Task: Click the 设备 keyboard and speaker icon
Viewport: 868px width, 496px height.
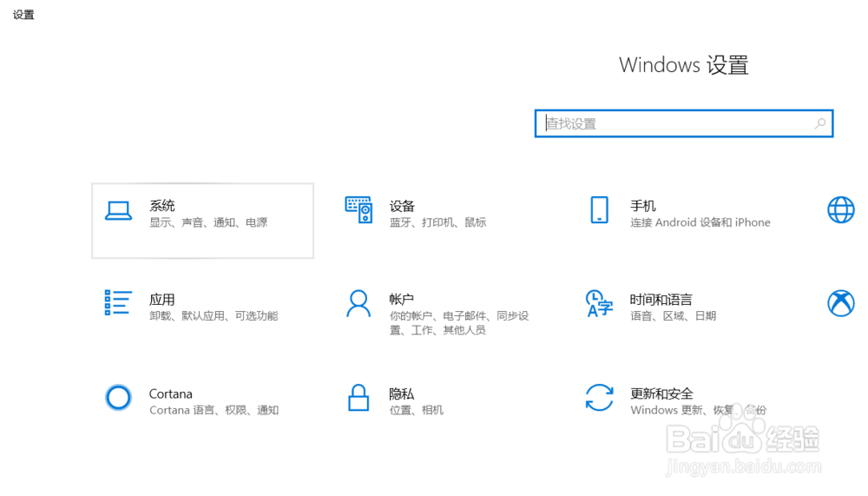Action: coord(358,210)
